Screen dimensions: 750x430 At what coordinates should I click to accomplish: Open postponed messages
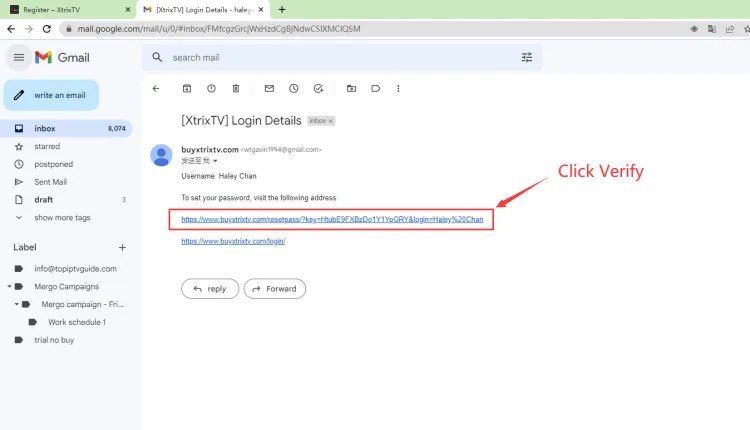54,164
